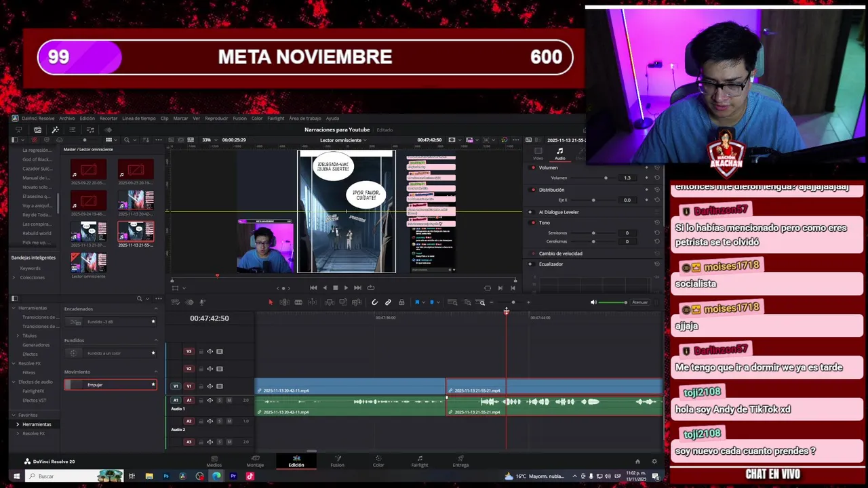Toggle linked selection chain icon
The width and height of the screenshot is (868, 488).
tap(388, 302)
